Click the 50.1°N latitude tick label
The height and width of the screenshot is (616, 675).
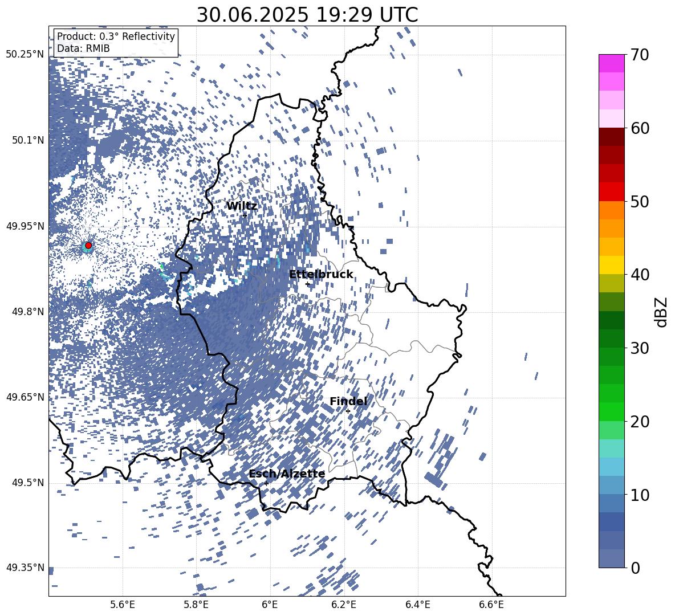coord(29,140)
